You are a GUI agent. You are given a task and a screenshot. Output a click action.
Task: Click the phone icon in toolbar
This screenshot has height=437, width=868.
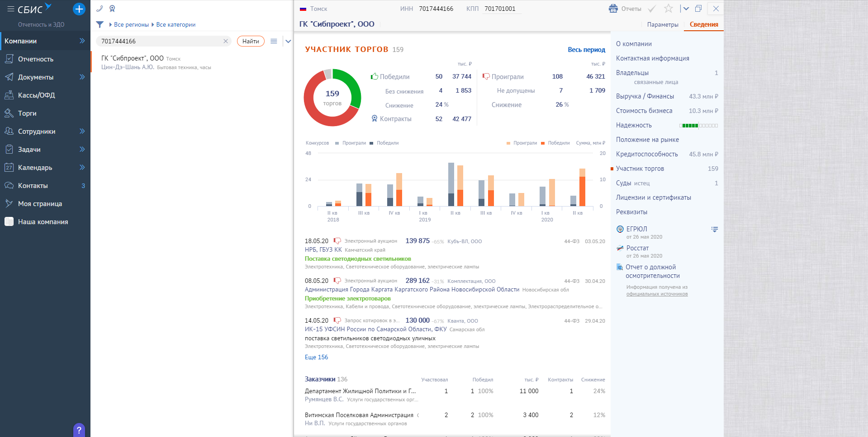click(x=100, y=9)
